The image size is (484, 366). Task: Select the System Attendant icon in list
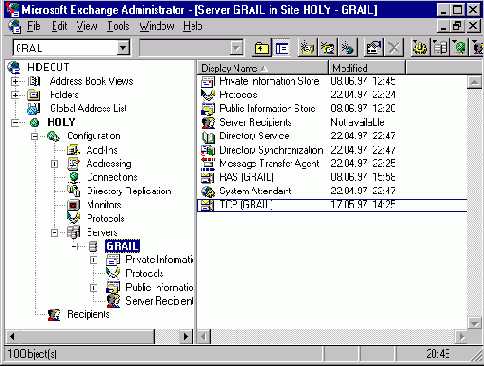(x=208, y=191)
